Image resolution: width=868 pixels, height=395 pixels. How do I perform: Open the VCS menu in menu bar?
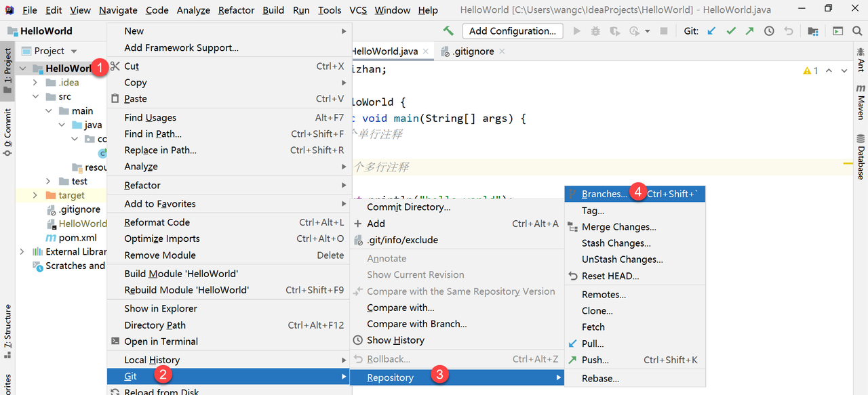tap(358, 10)
